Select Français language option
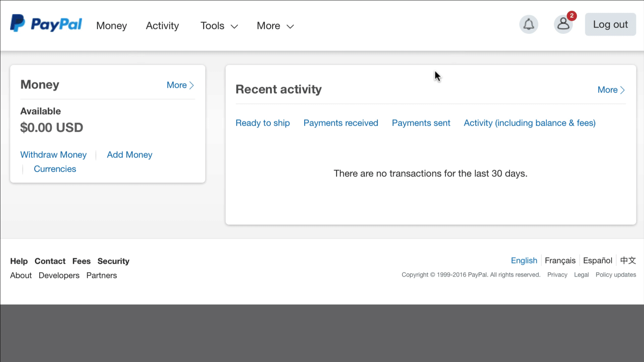The height and width of the screenshot is (362, 644). (x=560, y=260)
